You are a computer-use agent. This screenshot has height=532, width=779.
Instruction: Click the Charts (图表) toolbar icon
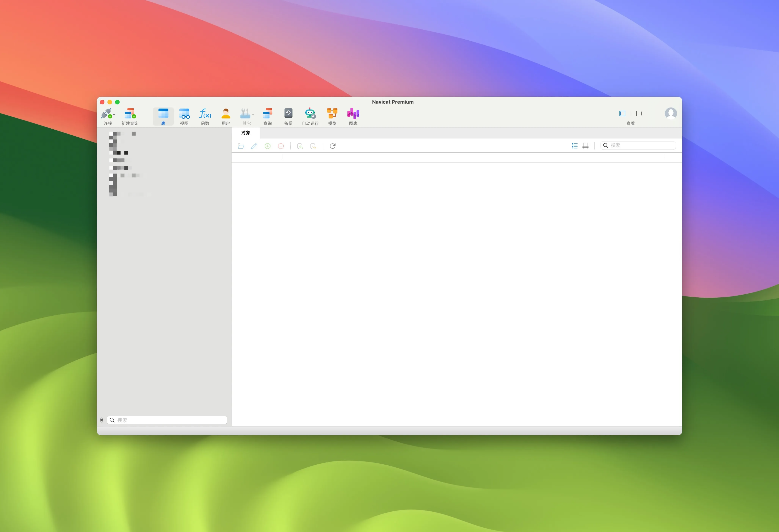(x=353, y=114)
